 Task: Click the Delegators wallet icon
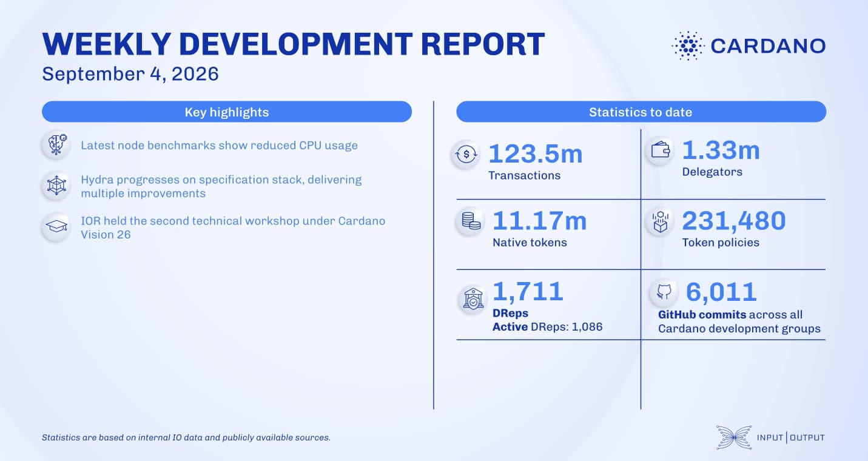[x=659, y=151]
